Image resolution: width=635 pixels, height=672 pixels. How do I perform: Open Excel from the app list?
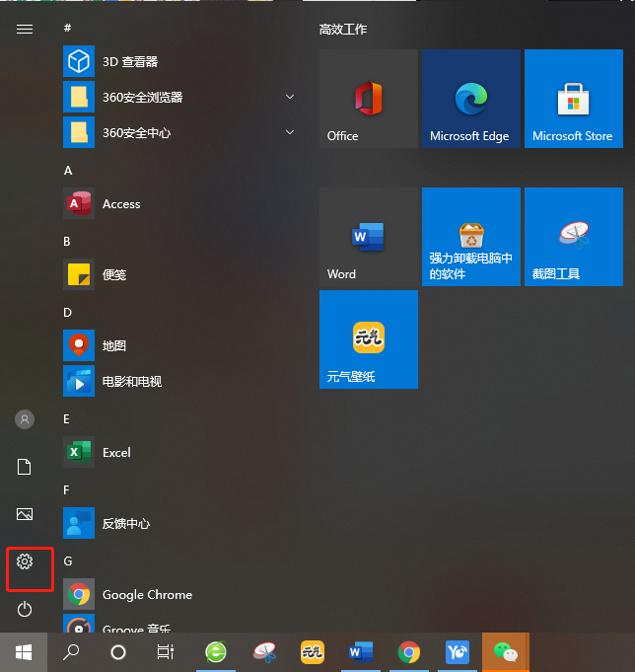(x=116, y=453)
